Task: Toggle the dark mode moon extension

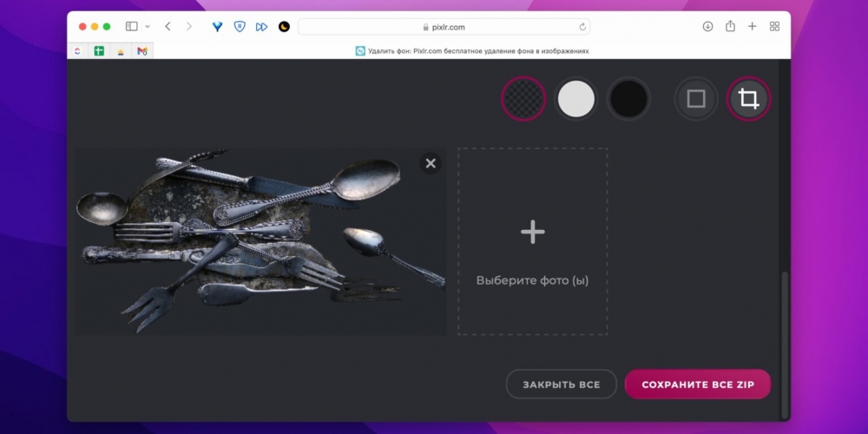Action: pyautogui.click(x=284, y=27)
